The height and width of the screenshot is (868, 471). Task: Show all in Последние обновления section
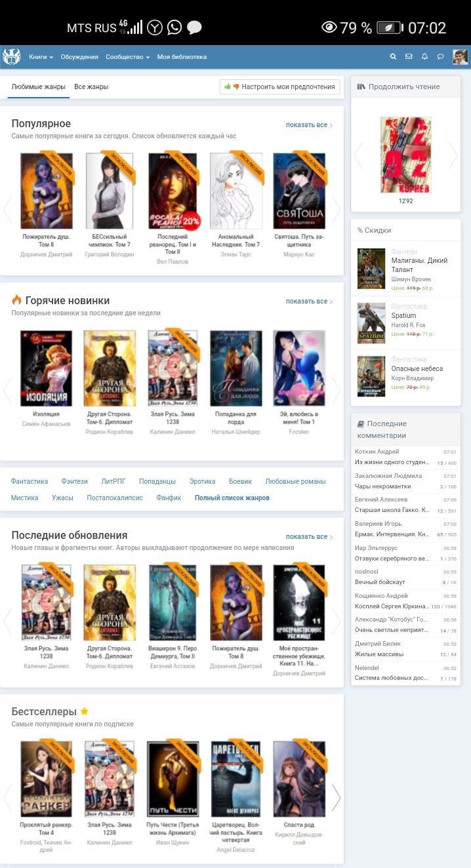click(309, 536)
